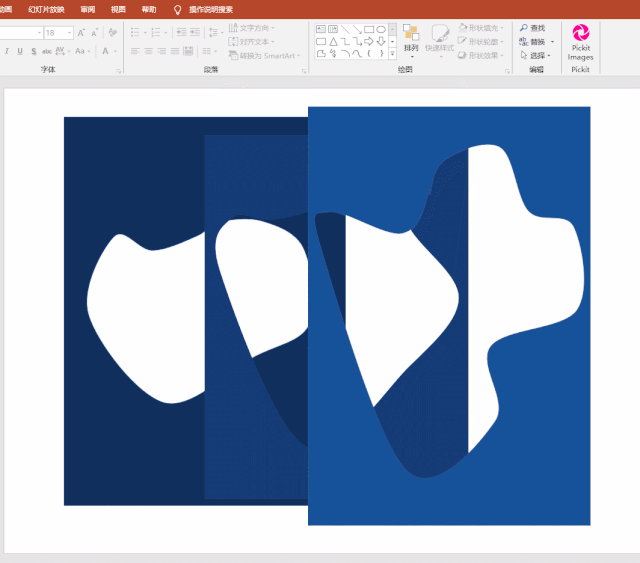Select the right arrow shape in the gallery
The height and width of the screenshot is (563, 640).
[369, 41]
